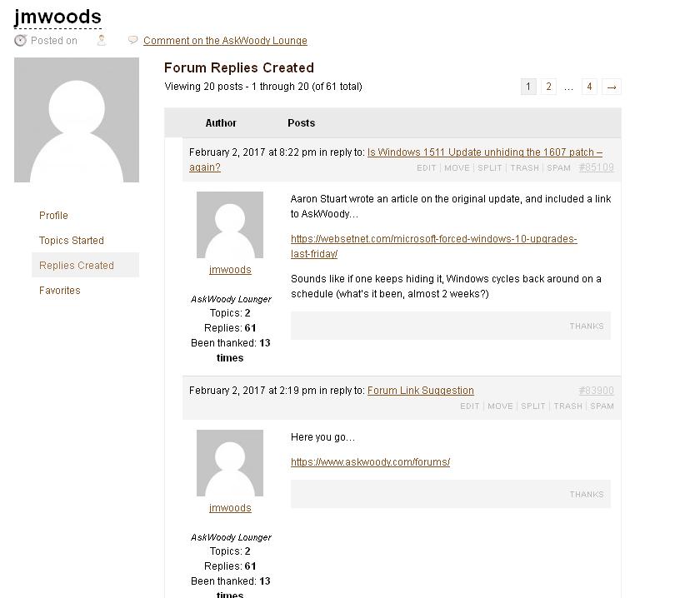
Task: Click jmwoods avatar in second reply
Action: click(x=230, y=463)
